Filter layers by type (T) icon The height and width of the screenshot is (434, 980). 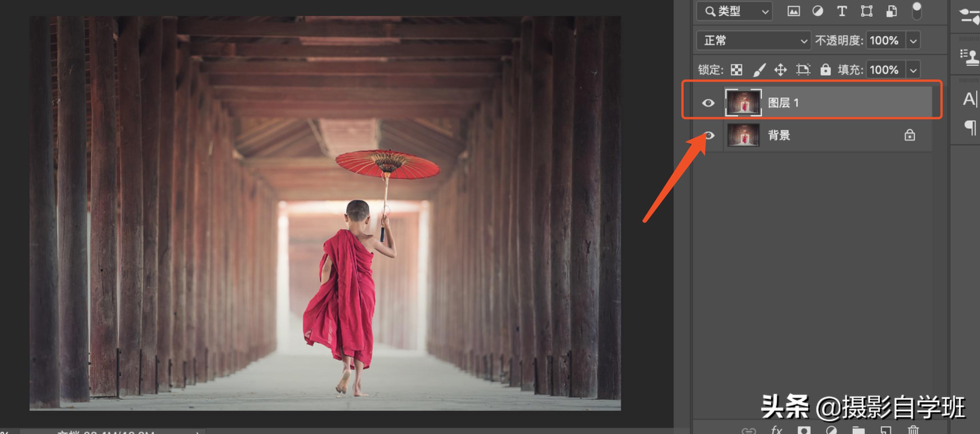coord(841,11)
